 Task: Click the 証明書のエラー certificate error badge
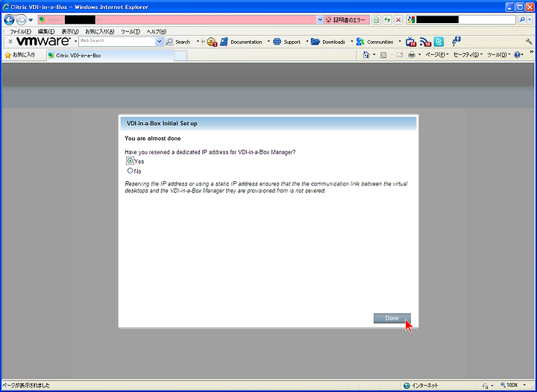pos(347,20)
